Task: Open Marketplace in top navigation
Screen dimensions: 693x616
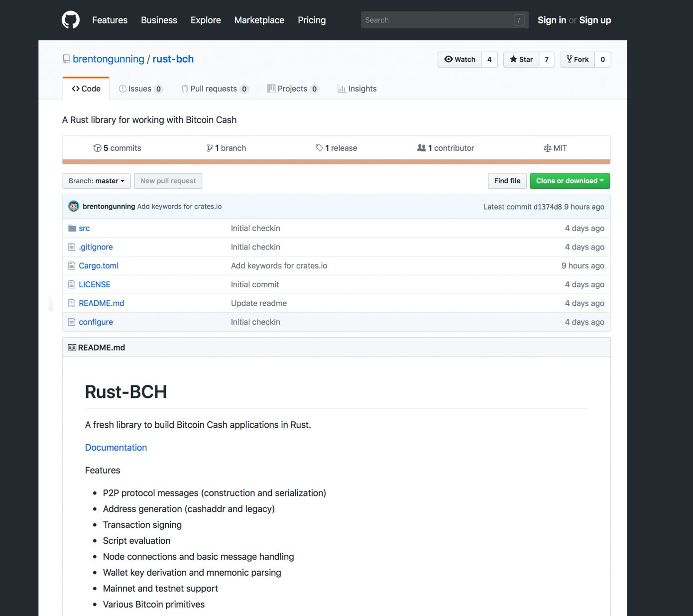Action: click(259, 20)
